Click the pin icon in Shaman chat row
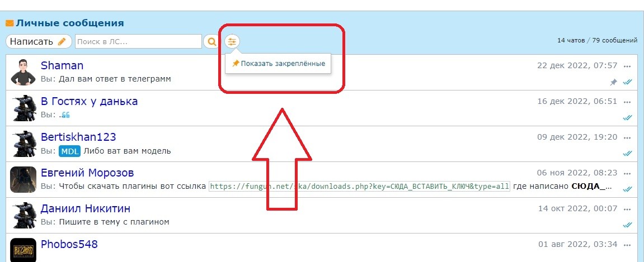Viewport: 644px width, 262px height. pyautogui.click(x=613, y=82)
